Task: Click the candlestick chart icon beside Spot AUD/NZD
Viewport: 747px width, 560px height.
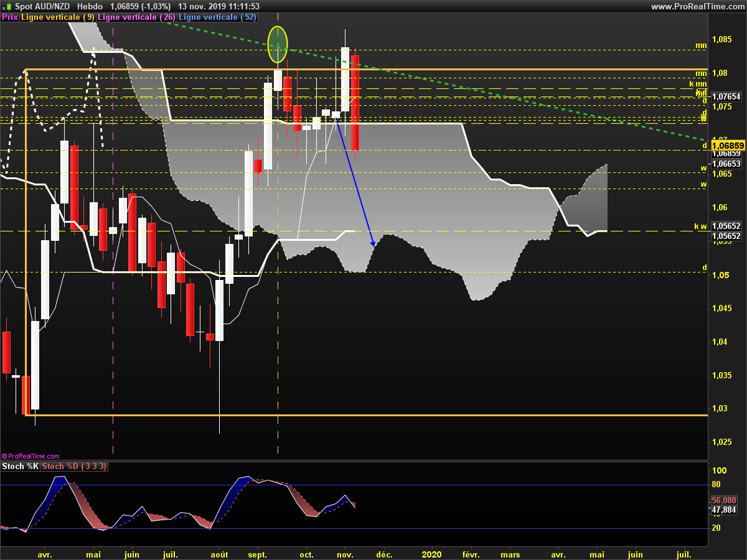Action: tap(7, 6)
